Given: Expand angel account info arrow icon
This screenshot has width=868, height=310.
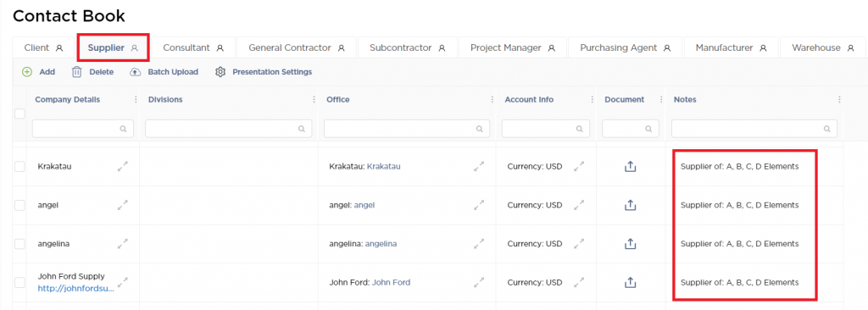Looking at the screenshot, I should pyautogui.click(x=579, y=205).
